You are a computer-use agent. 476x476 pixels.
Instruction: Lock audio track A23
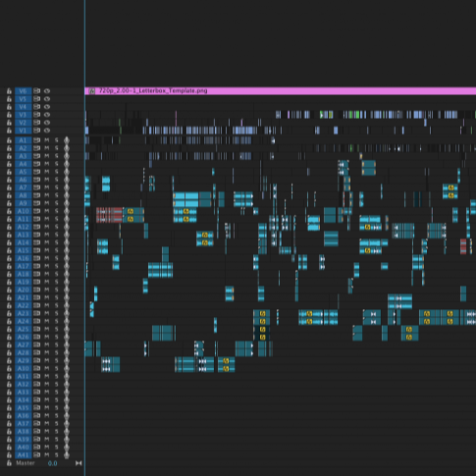(x=9, y=313)
